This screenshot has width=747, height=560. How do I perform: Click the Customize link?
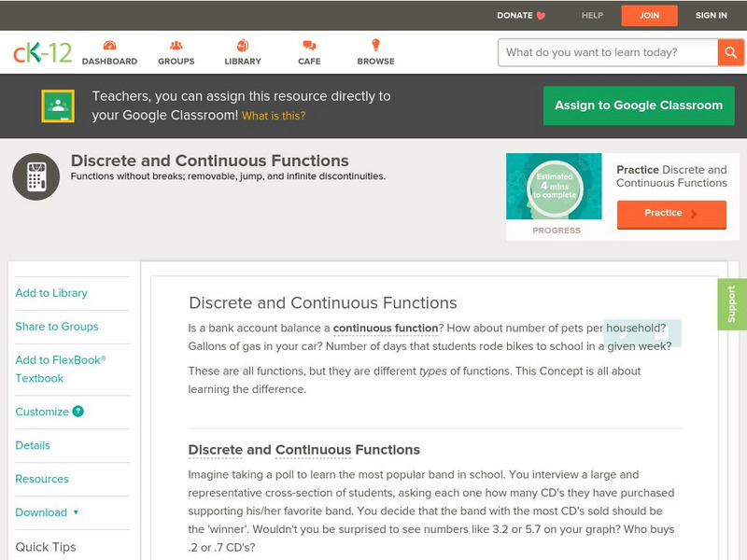coord(42,412)
